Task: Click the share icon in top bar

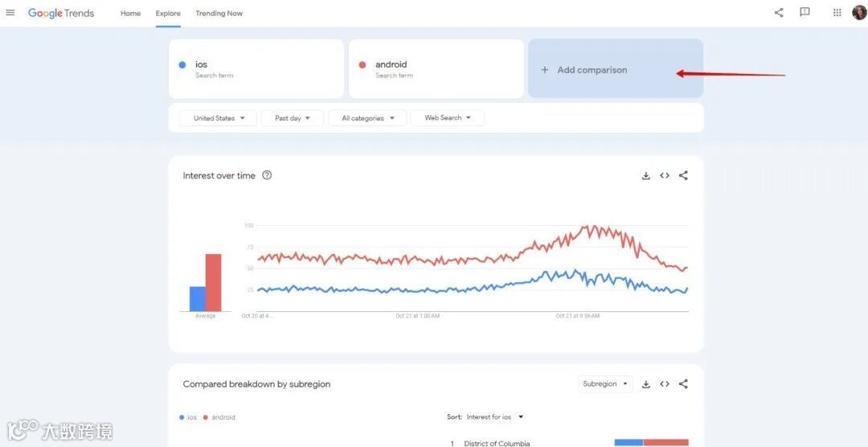Action: [x=779, y=13]
